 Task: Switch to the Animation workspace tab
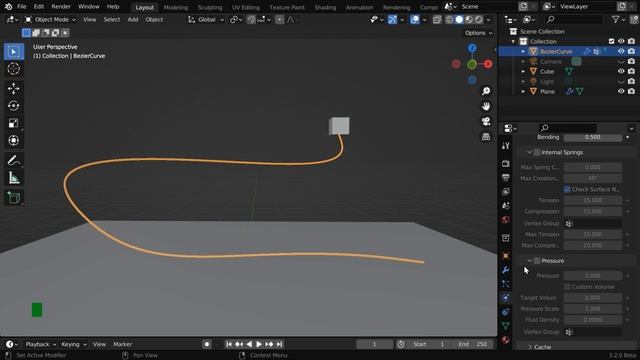tap(359, 7)
